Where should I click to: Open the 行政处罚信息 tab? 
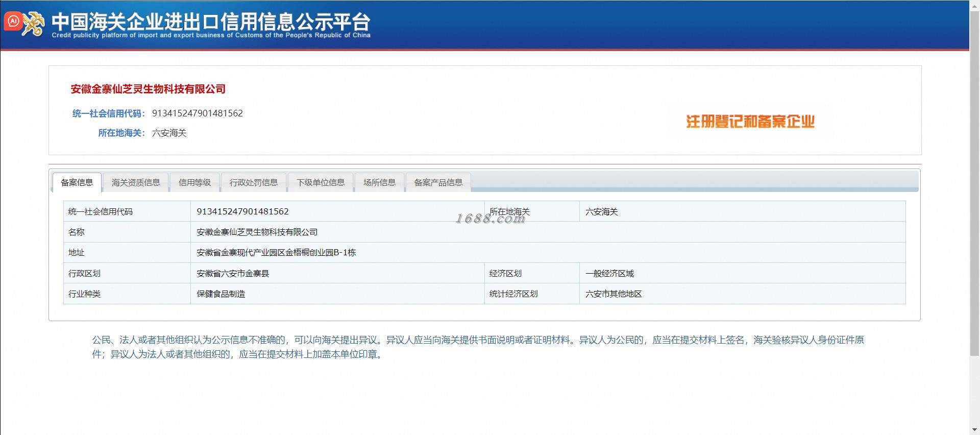pyautogui.click(x=254, y=182)
